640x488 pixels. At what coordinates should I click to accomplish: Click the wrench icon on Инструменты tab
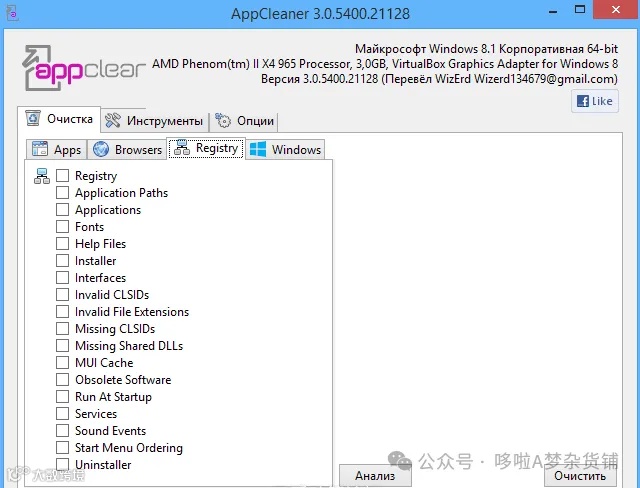[113, 120]
